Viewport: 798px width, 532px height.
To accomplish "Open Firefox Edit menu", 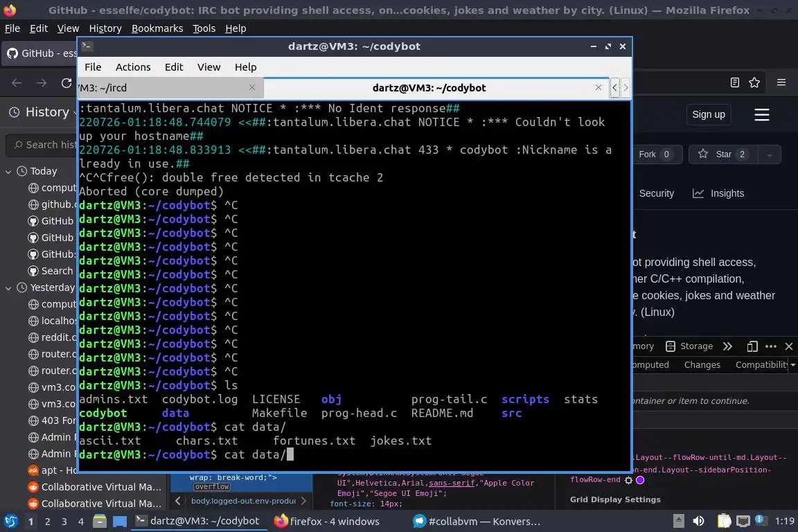I will (39, 28).
